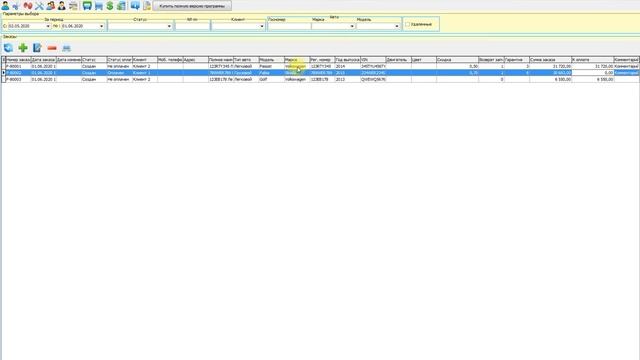Edit the selected order

pos(37,48)
